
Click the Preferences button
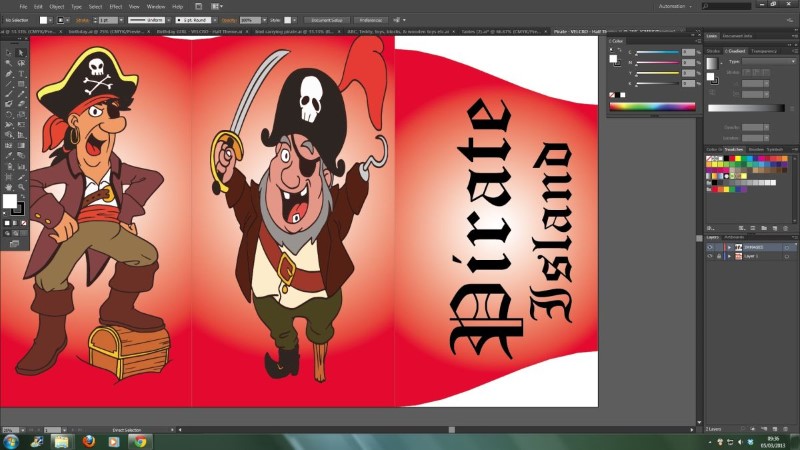click(x=371, y=19)
